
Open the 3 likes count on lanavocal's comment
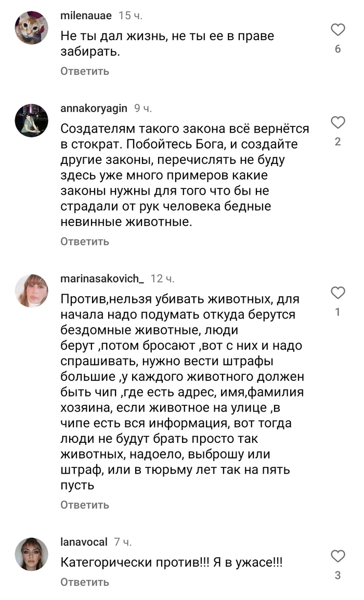338,575
